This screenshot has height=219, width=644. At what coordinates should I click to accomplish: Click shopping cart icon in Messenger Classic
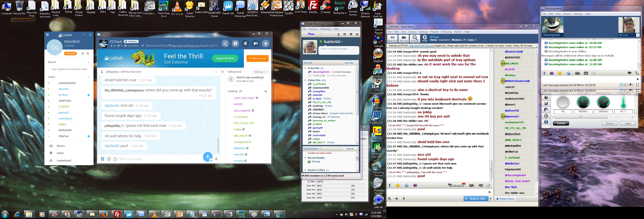pos(345,34)
